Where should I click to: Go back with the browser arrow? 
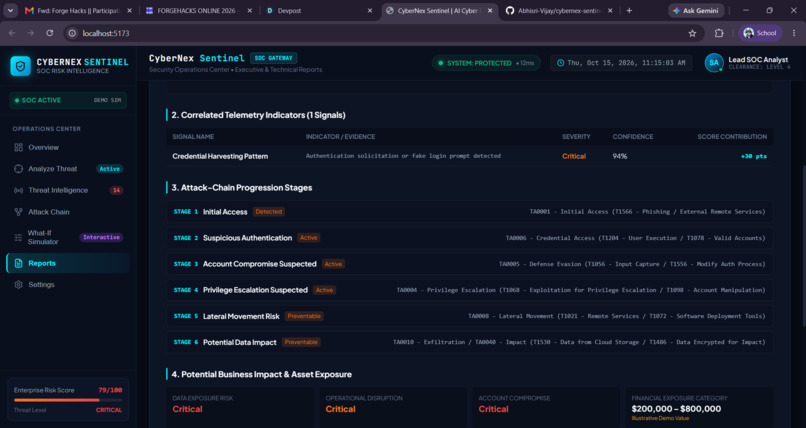coord(12,33)
